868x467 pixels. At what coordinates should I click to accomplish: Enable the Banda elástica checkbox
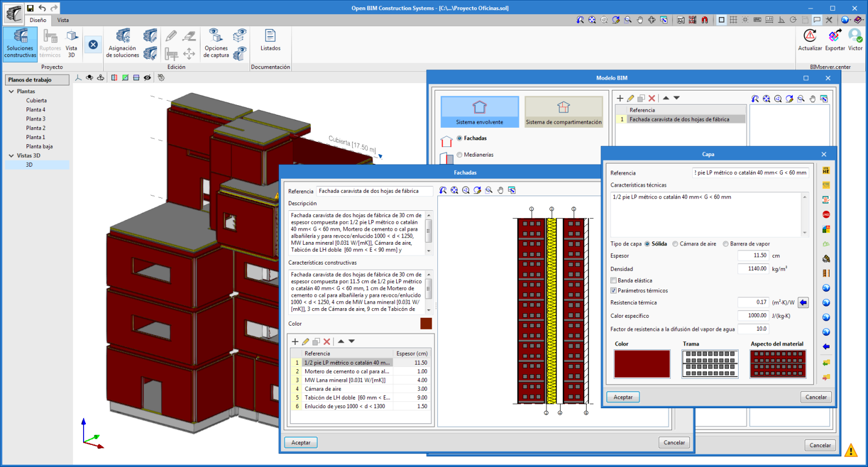tap(614, 280)
